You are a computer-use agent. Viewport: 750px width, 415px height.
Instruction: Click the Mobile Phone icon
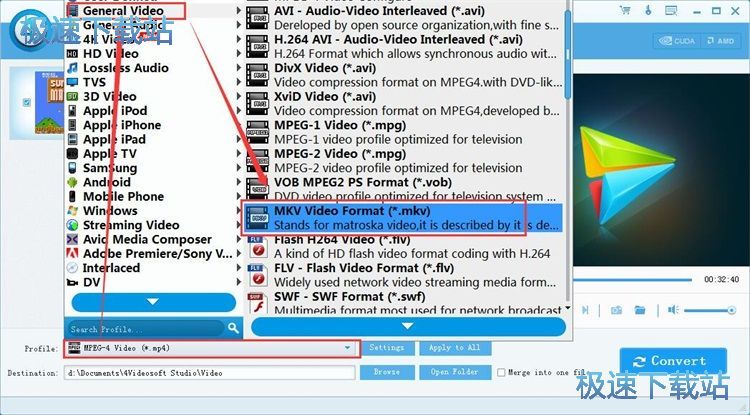coord(72,197)
